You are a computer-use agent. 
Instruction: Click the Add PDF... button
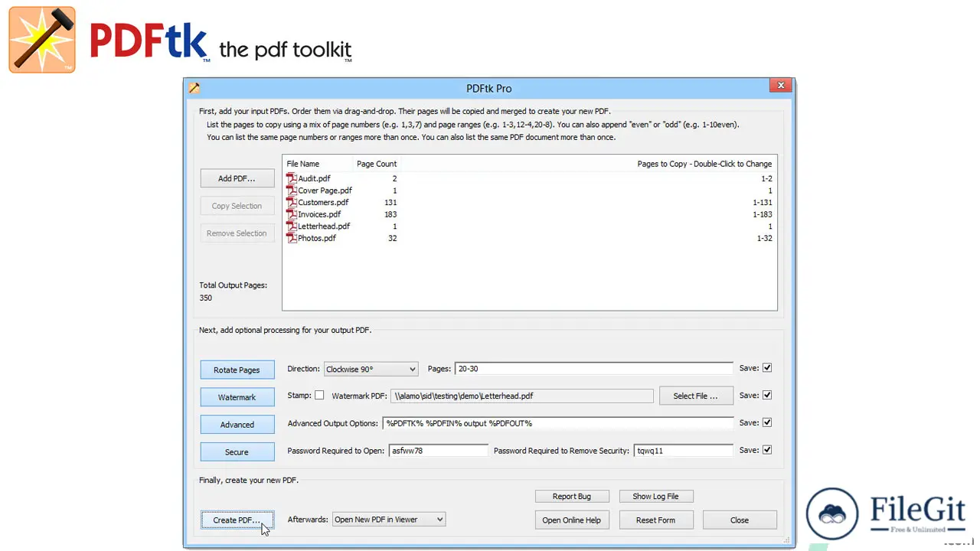click(237, 178)
